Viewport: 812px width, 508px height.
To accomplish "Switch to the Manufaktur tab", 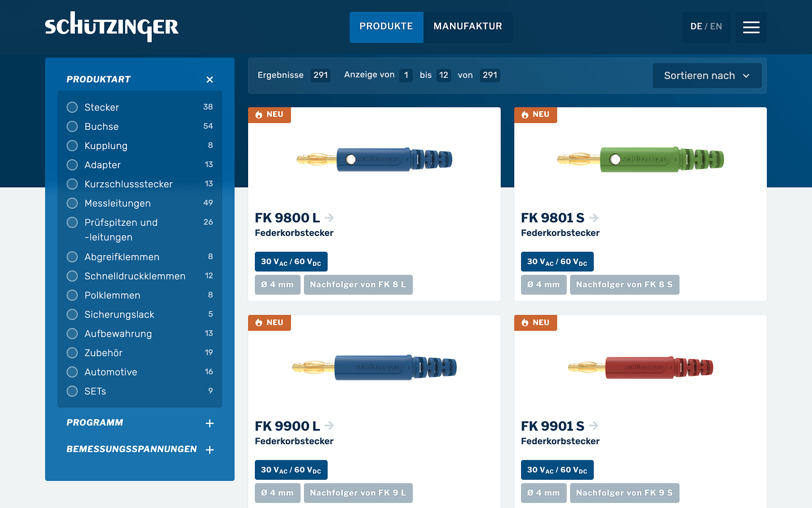I will pyautogui.click(x=468, y=27).
